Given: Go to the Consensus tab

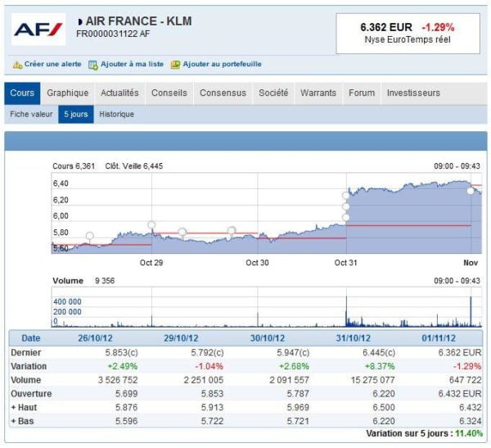Looking at the screenshot, I should (223, 93).
